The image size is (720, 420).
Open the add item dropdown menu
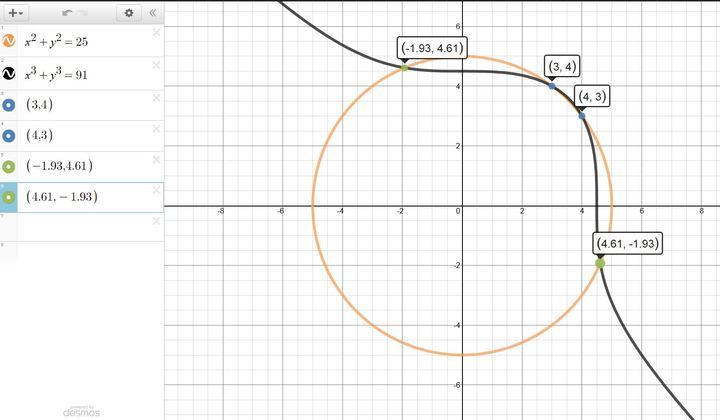16,13
